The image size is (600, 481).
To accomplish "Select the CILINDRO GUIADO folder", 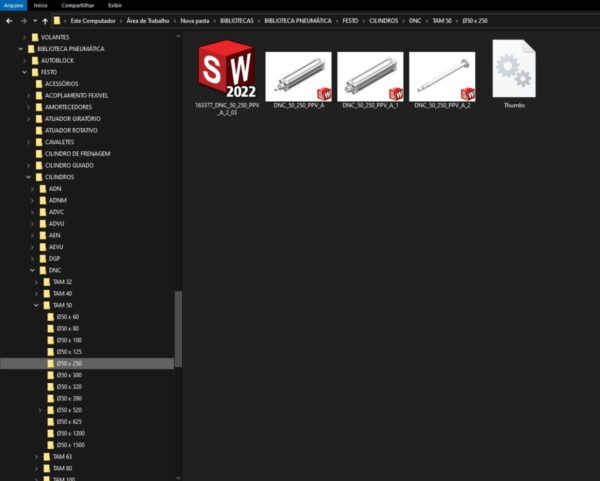I will coord(65,165).
